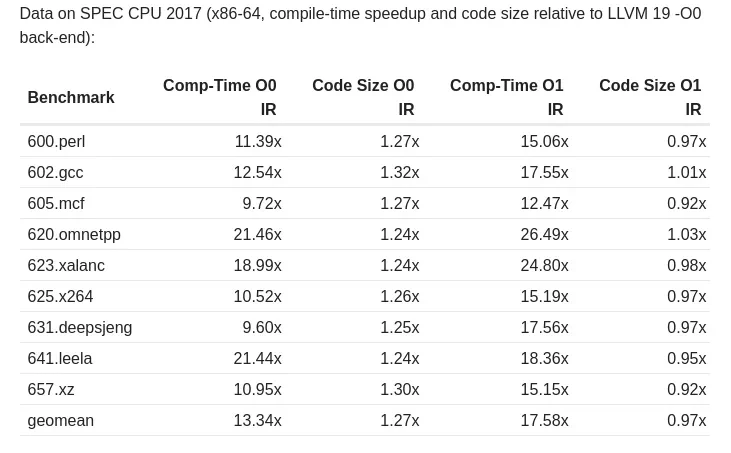This screenshot has height=453, width=731.
Task: Select the 602.gcc benchmark name
Action: tap(55, 173)
